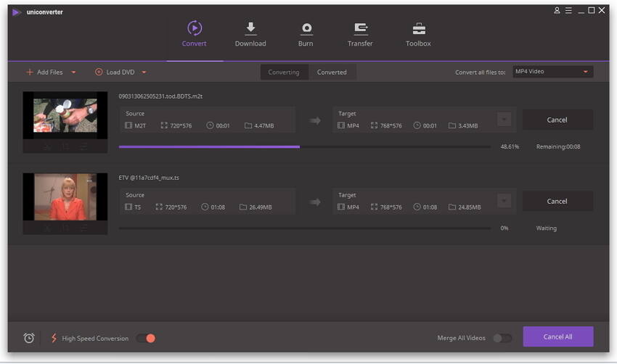Click target folder icon next to 3.43MB
Screen dimensions: 617x364
click(452, 125)
